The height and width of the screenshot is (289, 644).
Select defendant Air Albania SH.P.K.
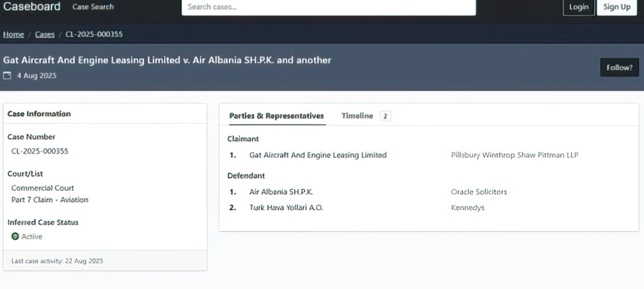[x=280, y=191]
